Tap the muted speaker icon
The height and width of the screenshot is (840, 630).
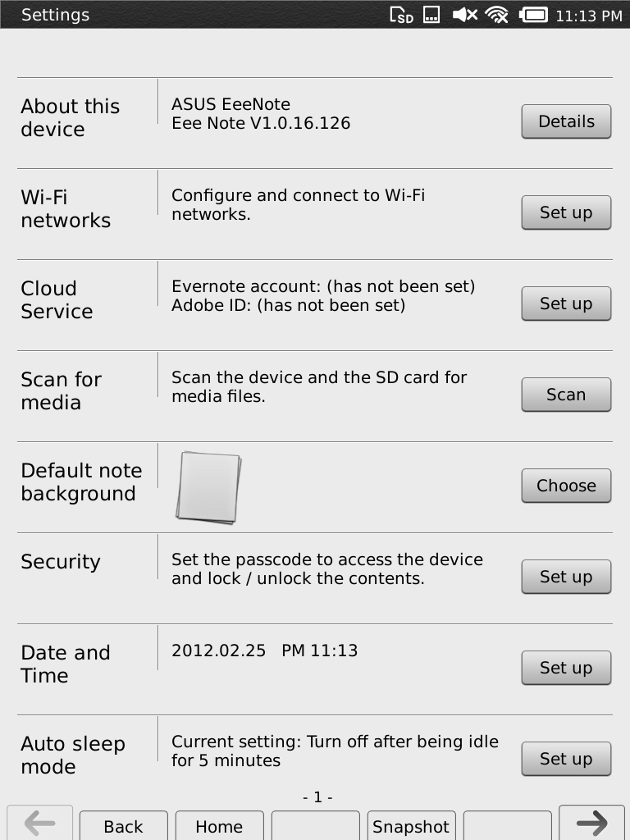(x=464, y=15)
